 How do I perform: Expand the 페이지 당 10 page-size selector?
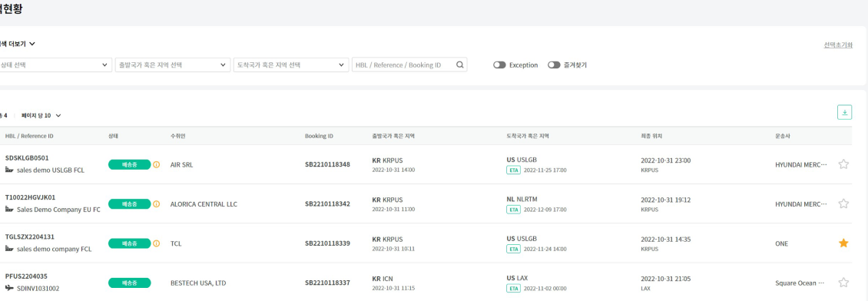coord(41,116)
